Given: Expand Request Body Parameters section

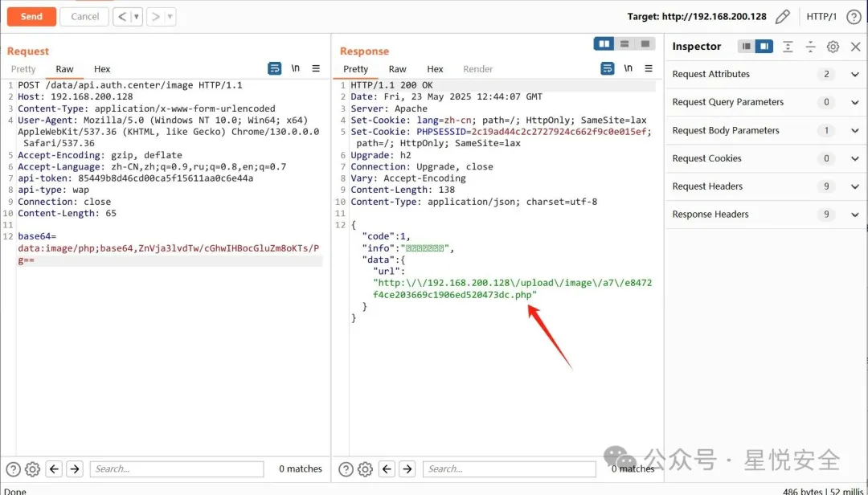Looking at the screenshot, I should tap(766, 130).
